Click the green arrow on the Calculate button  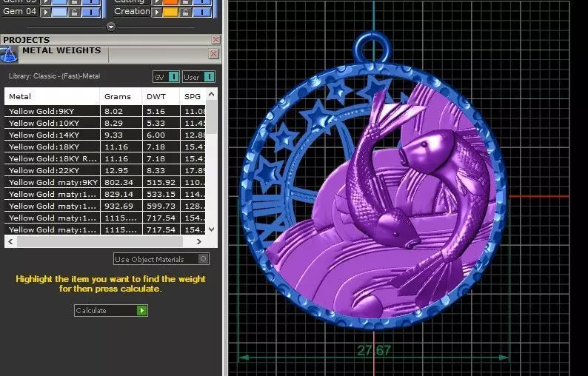point(141,310)
